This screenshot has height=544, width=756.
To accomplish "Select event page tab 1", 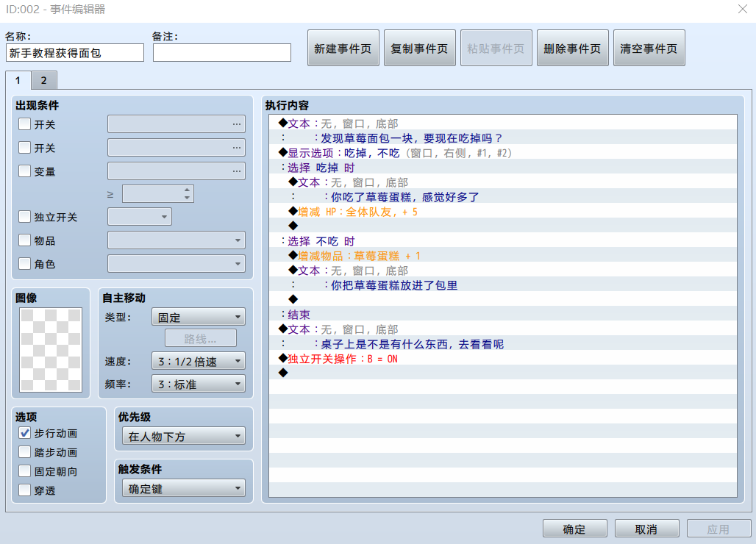I will tap(18, 80).
